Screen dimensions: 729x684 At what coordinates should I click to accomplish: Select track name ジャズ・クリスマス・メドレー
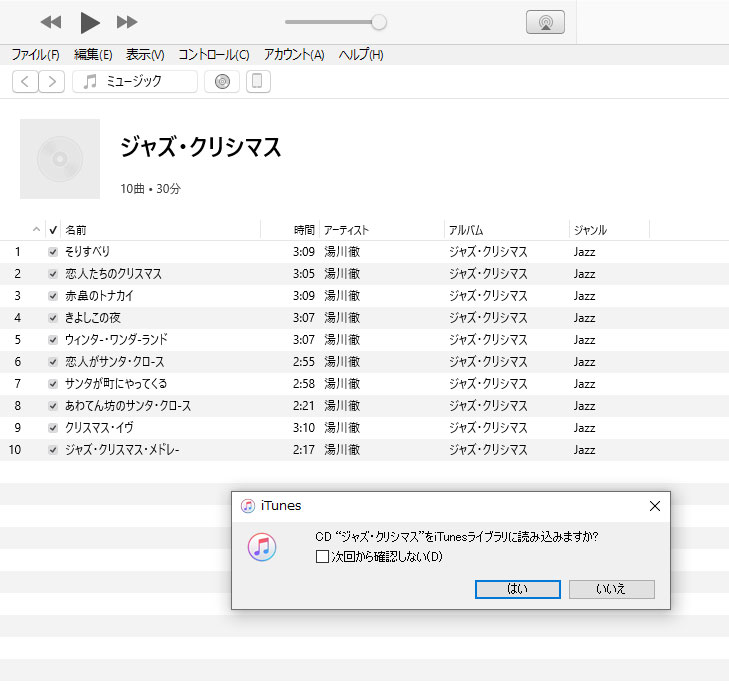122,450
